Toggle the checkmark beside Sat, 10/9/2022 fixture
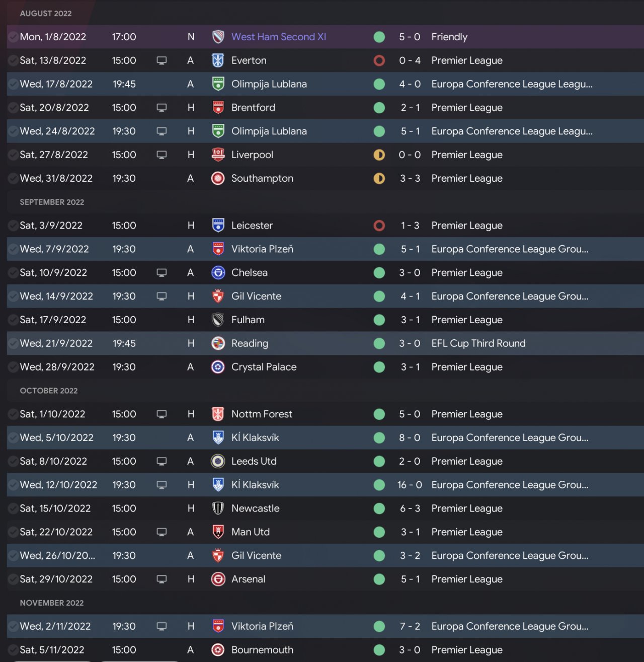 pos(13,272)
